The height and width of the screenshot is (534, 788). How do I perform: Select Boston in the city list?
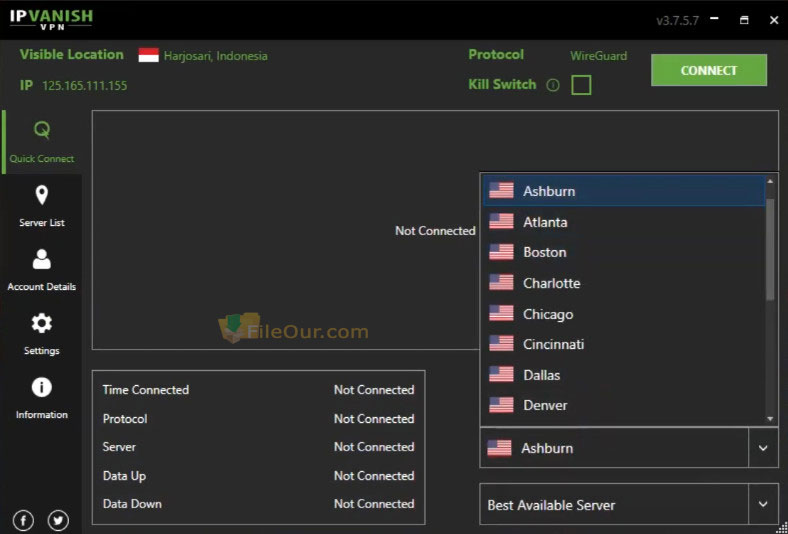[x=623, y=252]
